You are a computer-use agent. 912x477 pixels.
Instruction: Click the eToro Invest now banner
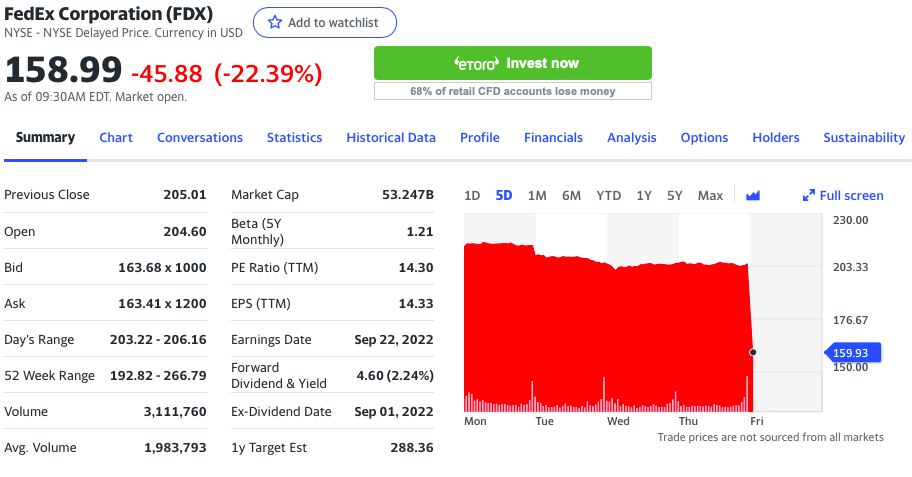pos(512,63)
